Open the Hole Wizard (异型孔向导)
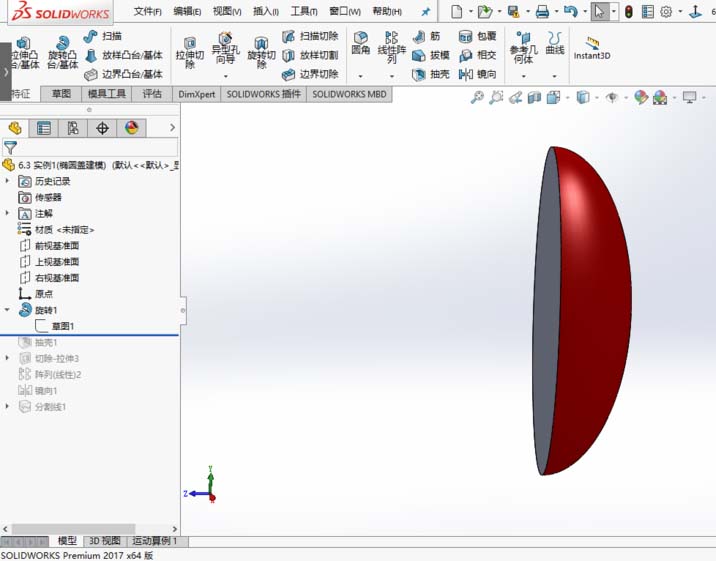The image size is (716, 561). pyautogui.click(x=226, y=48)
